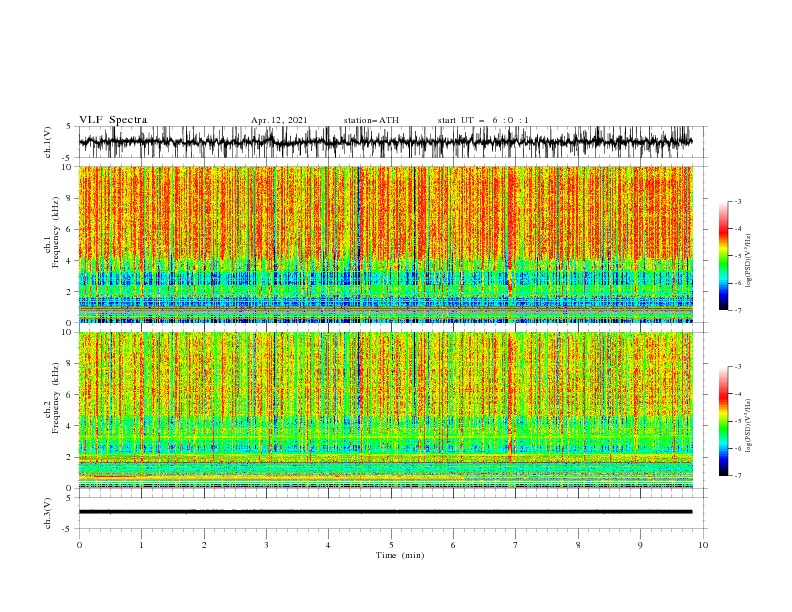792x612 pixels.
Task: Click time axis tick label "9"
Action: pyautogui.click(x=640, y=545)
